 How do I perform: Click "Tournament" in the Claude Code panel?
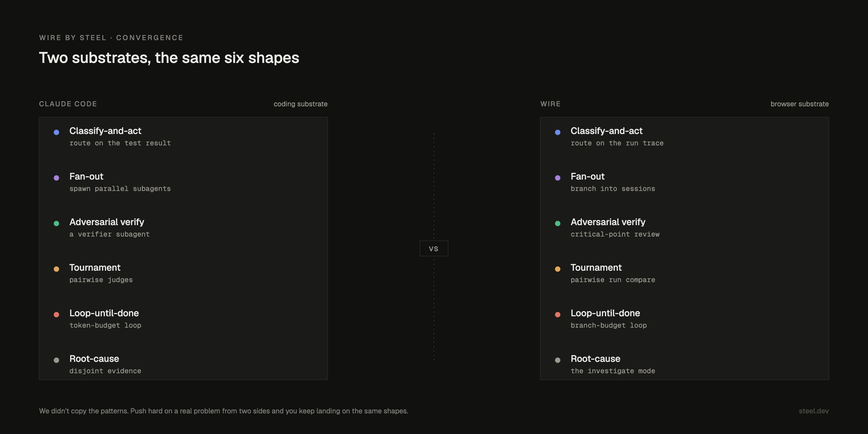click(x=95, y=267)
